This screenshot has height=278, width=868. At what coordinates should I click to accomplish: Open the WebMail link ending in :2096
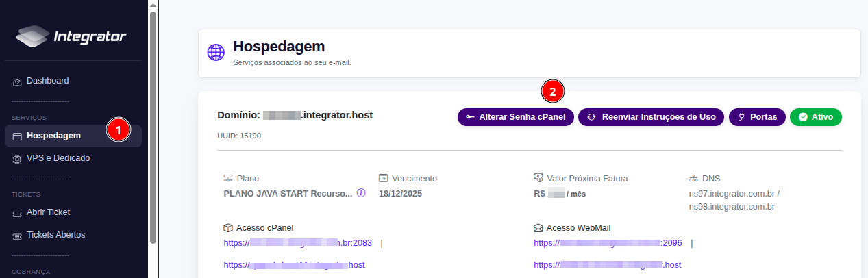coord(608,242)
